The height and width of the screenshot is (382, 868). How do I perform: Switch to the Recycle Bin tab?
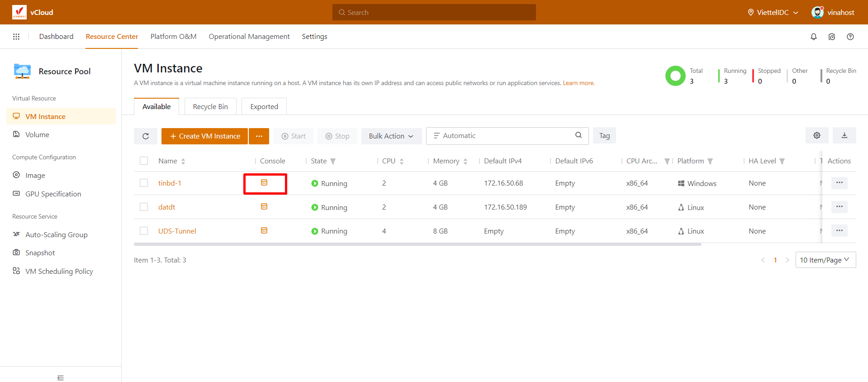pyautogui.click(x=210, y=107)
